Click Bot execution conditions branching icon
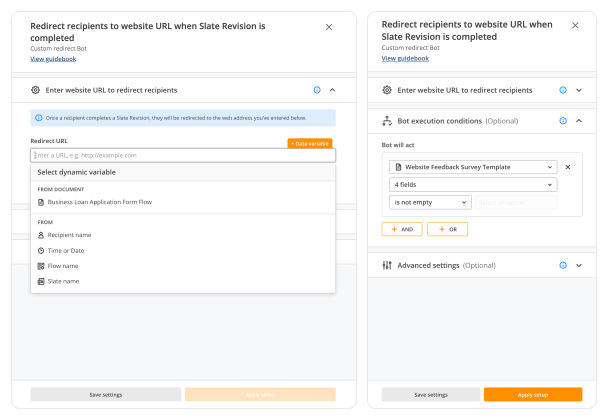The height and width of the screenshot is (420, 608). [387, 121]
